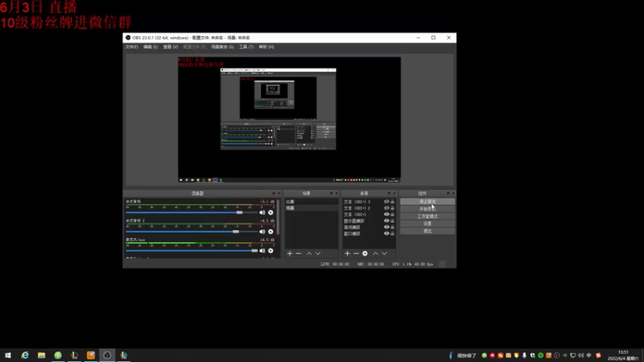Close the mixer dock panel
Screen dimensions: 644x362
(279, 193)
